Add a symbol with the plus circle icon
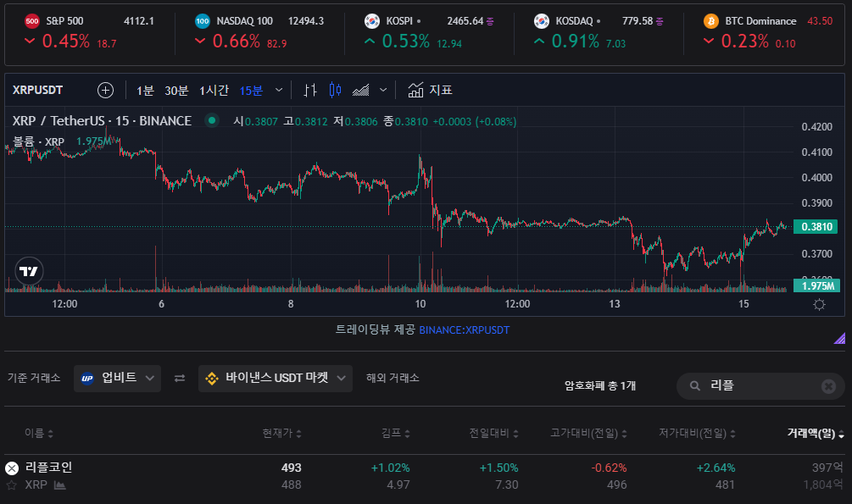 tap(105, 90)
